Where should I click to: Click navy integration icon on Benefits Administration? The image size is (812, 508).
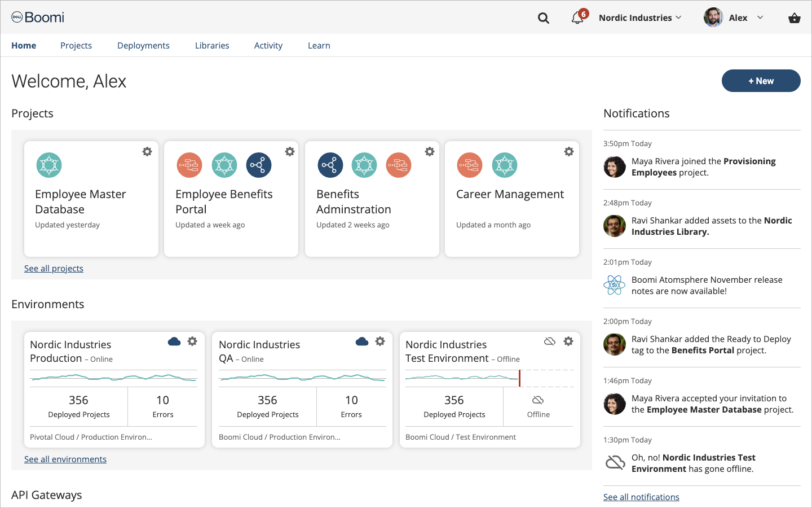click(330, 165)
